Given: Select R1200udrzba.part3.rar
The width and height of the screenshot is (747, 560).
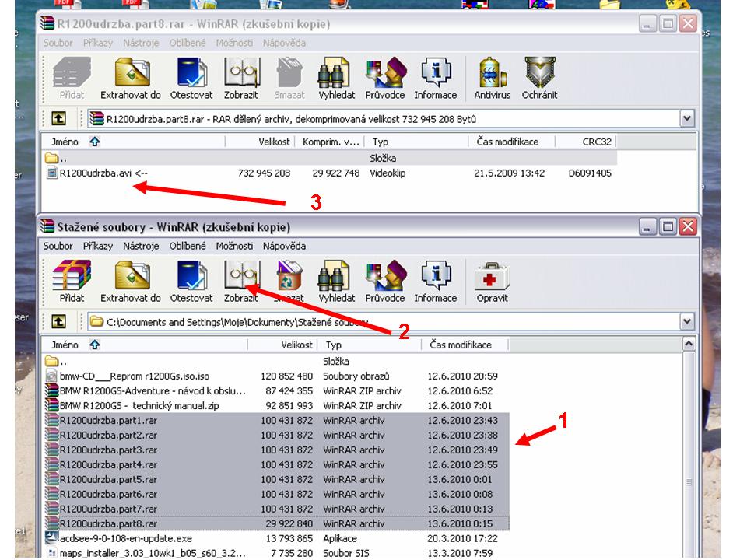Looking at the screenshot, I should pos(276,450).
